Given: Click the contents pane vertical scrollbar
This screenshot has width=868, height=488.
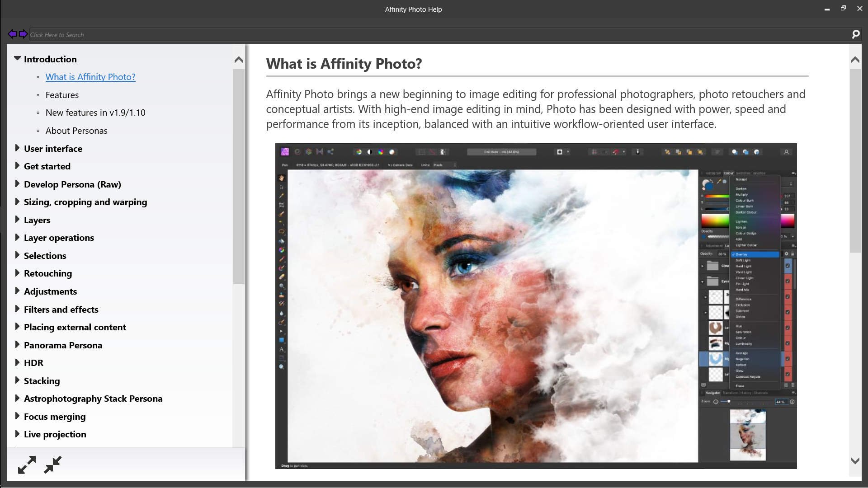Looking at the screenshot, I should point(239,176).
